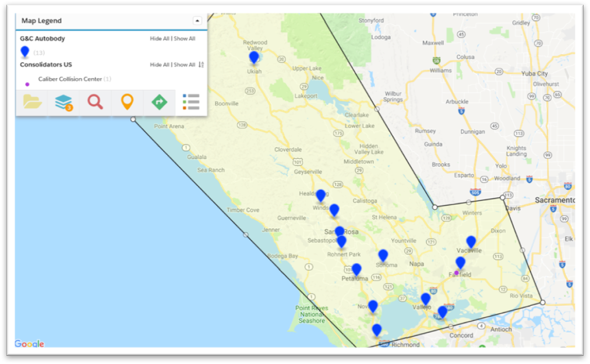Open the layers icon with badge 3
590x364 pixels.
(x=63, y=103)
